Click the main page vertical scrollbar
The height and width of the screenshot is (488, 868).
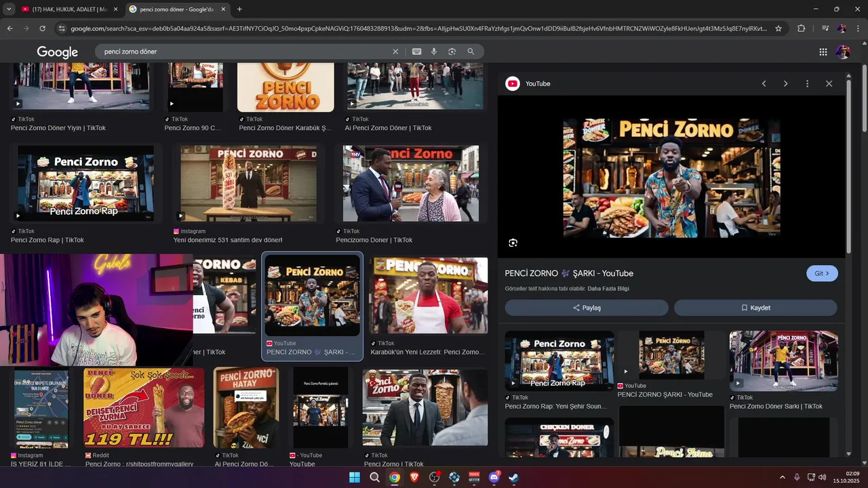pos(865,99)
